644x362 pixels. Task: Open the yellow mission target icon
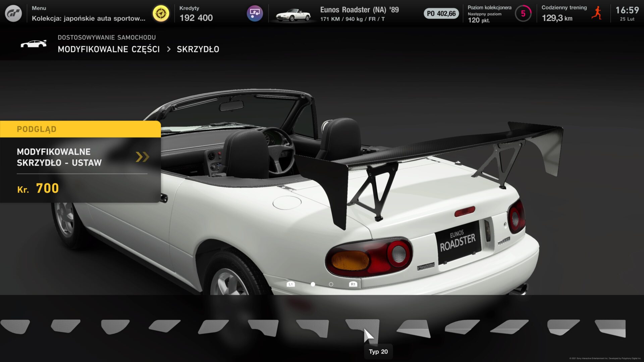(x=161, y=13)
